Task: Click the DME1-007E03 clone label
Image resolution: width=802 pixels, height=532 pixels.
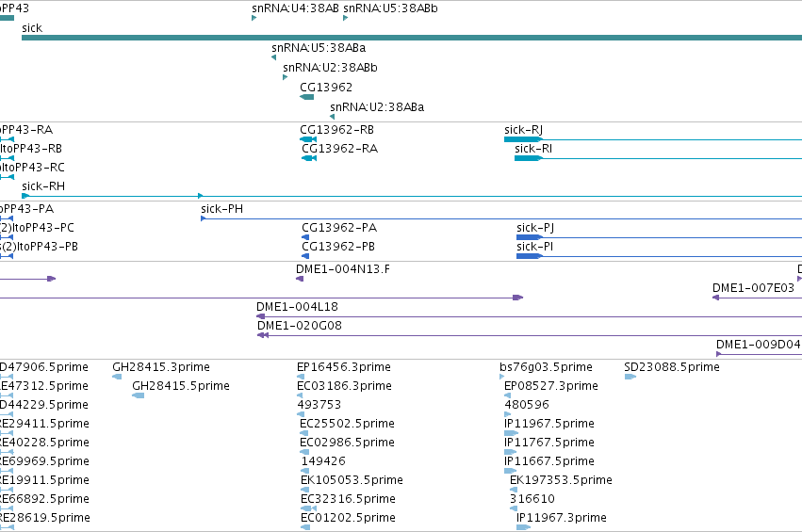Action: pyautogui.click(x=753, y=288)
